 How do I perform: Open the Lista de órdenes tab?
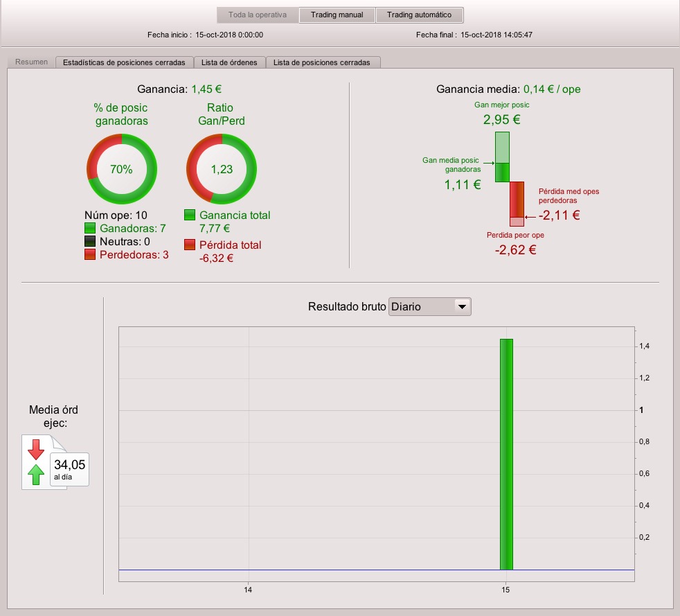point(229,62)
